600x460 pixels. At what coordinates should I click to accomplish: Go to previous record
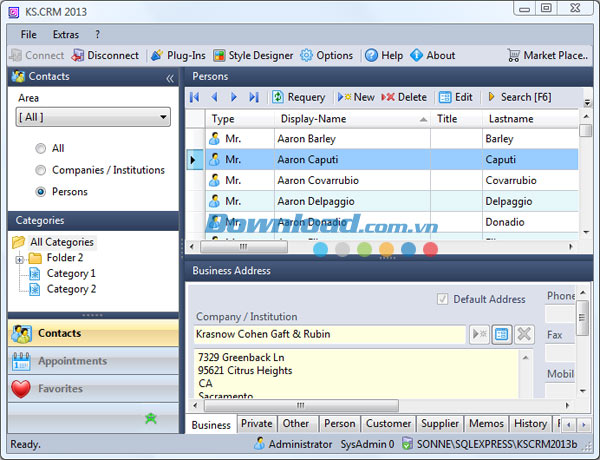tap(214, 97)
